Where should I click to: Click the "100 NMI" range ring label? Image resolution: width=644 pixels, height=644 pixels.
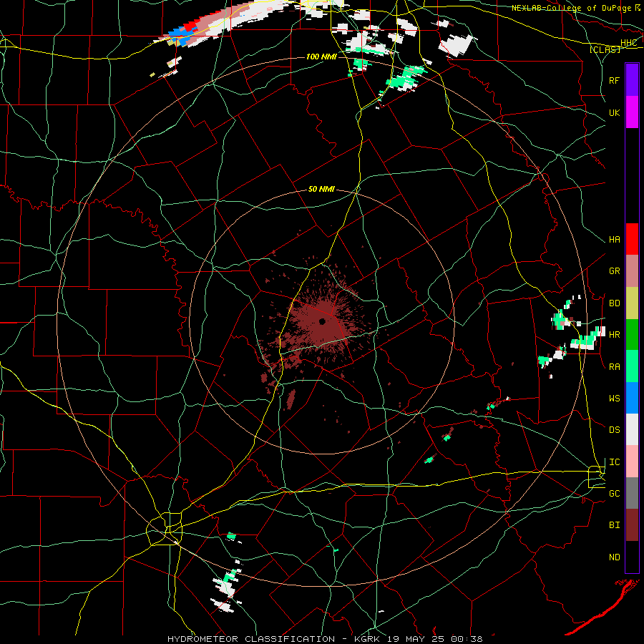[x=321, y=57]
